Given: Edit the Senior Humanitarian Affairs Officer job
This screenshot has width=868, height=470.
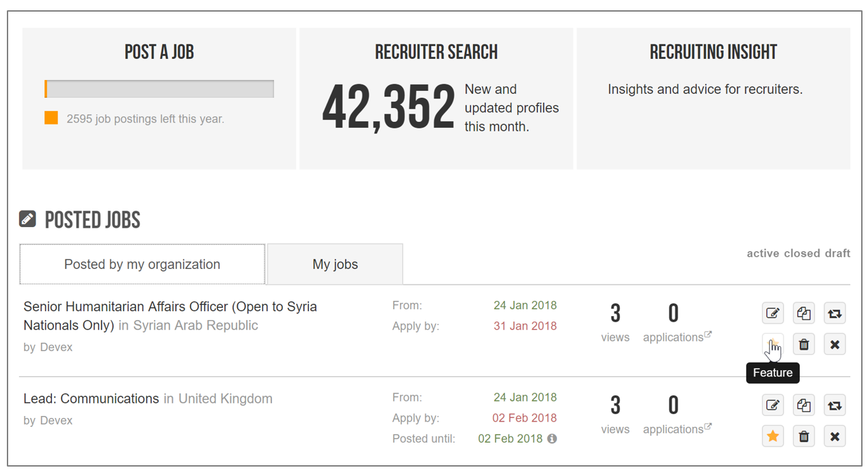Looking at the screenshot, I should [x=772, y=313].
